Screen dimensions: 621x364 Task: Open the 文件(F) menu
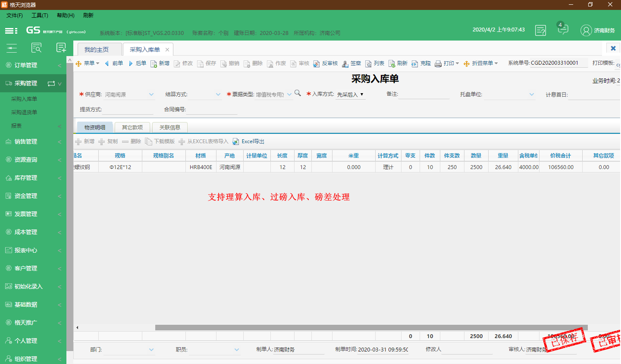[14, 15]
